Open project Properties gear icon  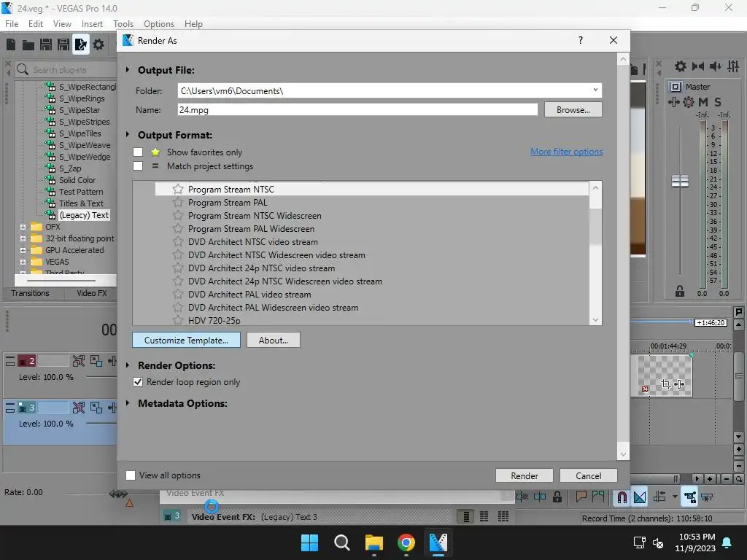coord(98,44)
